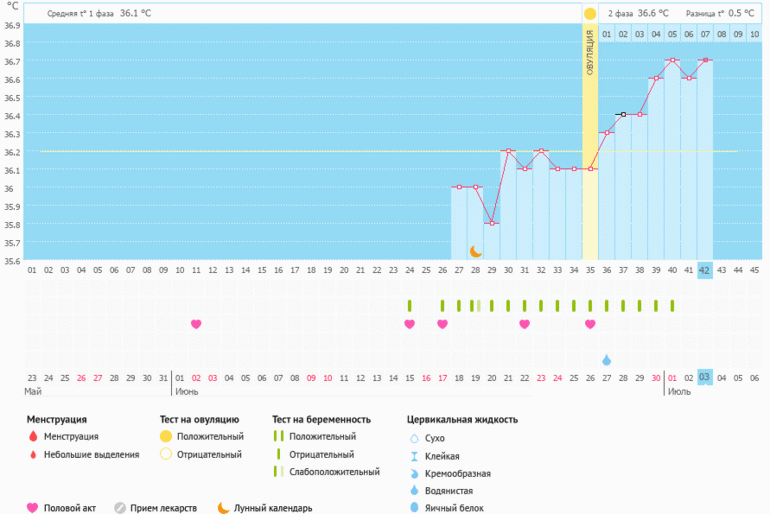Click the heart icon on June 22

click(x=524, y=324)
